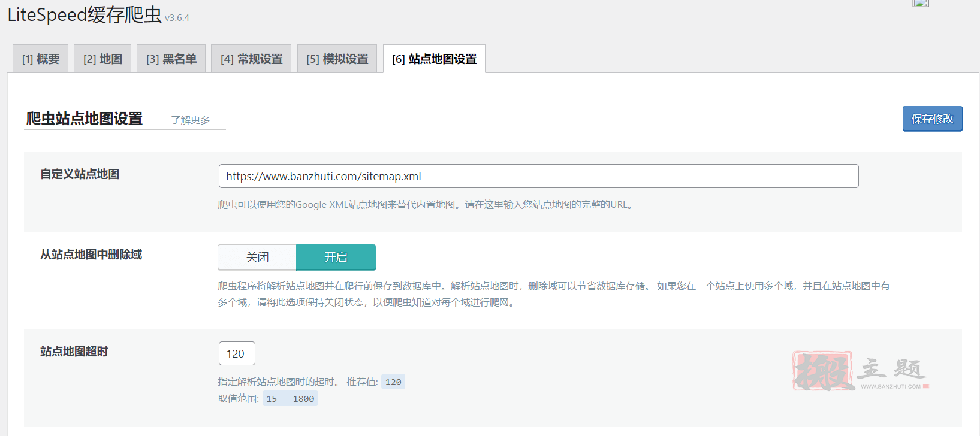
Task: Click the 保存修改 save button
Action: tap(932, 119)
